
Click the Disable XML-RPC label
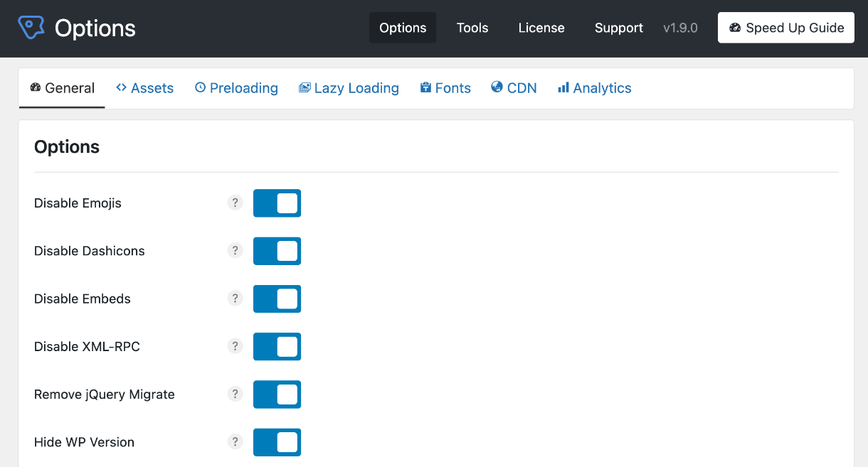[87, 347]
